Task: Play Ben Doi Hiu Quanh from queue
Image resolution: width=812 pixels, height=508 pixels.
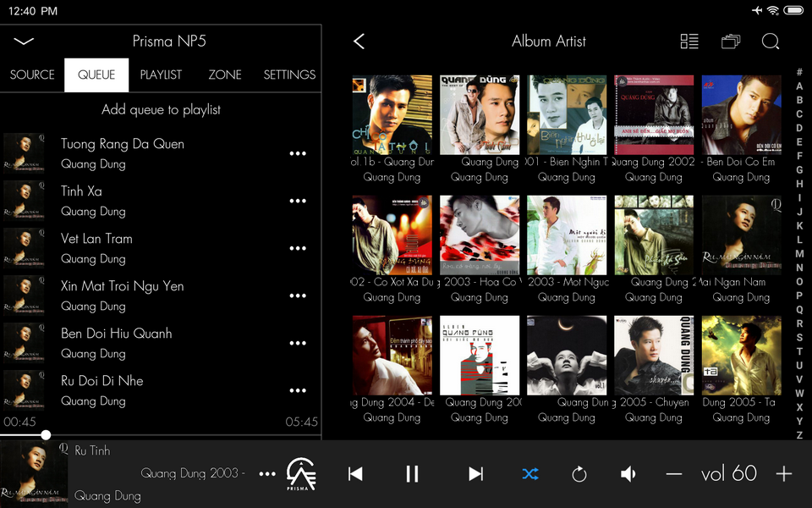Action: point(161,343)
